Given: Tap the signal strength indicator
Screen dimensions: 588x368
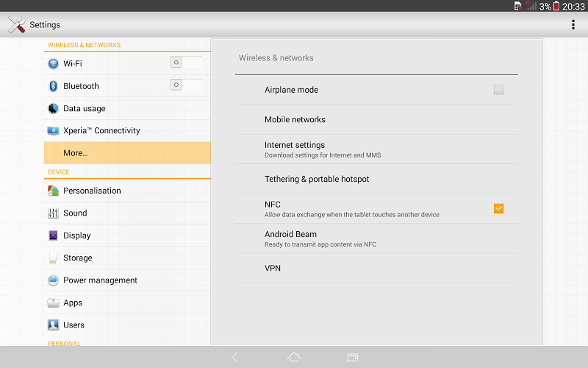Looking at the screenshot, I should pos(531,6).
